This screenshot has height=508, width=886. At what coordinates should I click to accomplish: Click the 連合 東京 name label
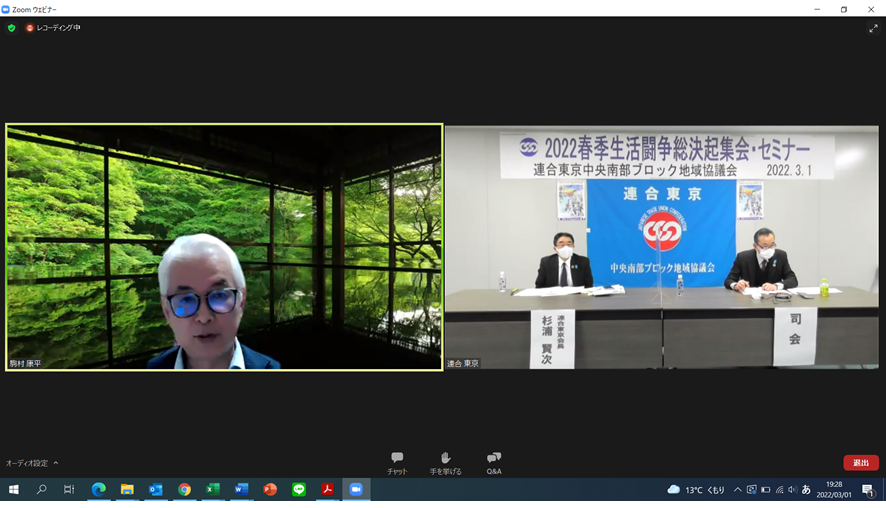[x=463, y=363]
